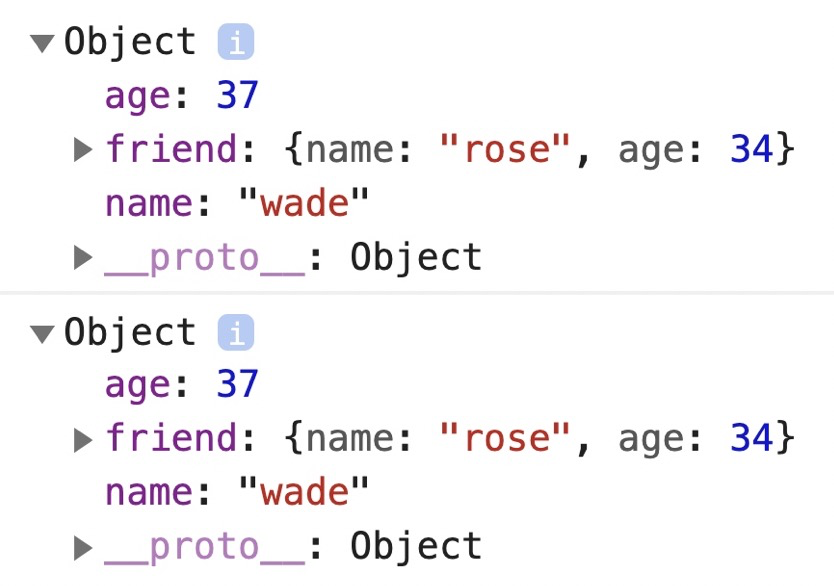Select name "wade" in second Object
The height and width of the screenshot is (588, 834).
(237, 492)
